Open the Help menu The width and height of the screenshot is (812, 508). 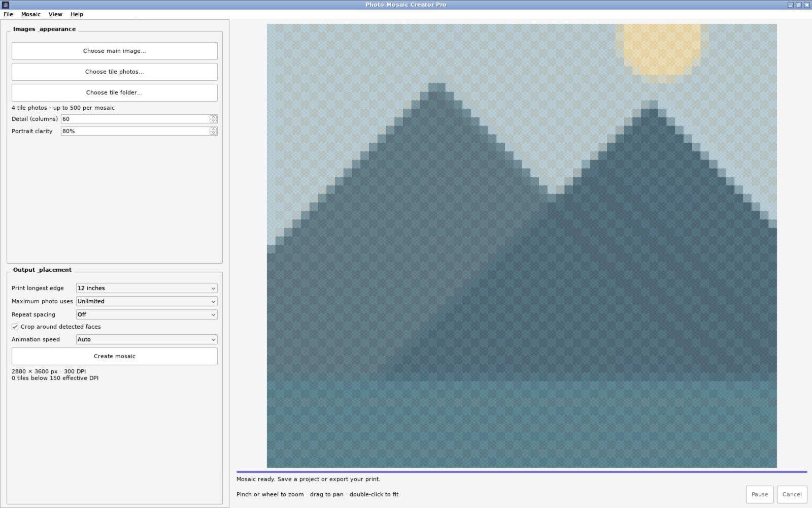point(77,14)
